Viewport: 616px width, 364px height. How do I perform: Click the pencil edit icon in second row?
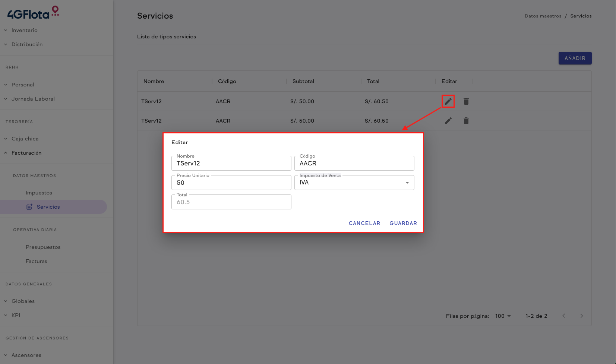coord(448,121)
